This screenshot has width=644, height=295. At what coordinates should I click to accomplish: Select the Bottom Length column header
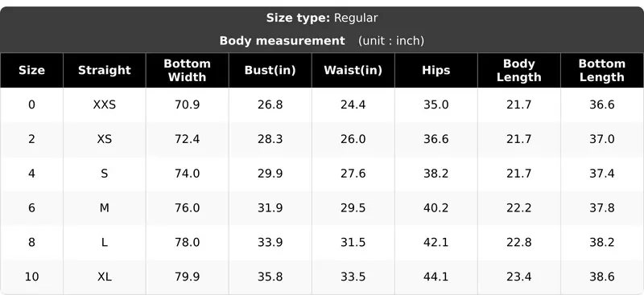pyautogui.click(x=602, y=70)
